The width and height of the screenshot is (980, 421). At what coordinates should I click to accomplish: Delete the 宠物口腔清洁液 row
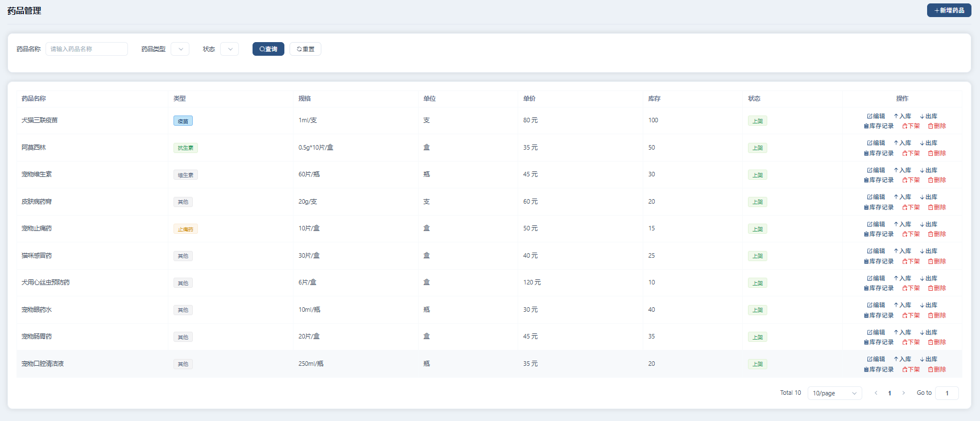937,370
